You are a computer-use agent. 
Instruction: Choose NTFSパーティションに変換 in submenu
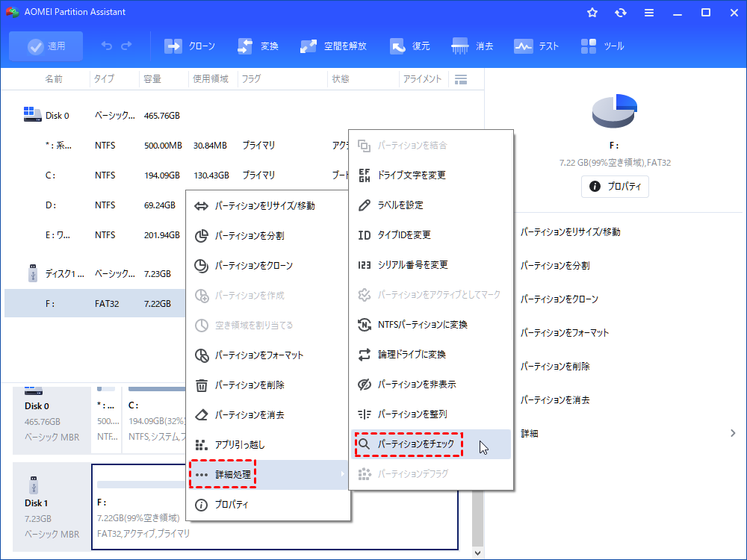coord(431,325)
